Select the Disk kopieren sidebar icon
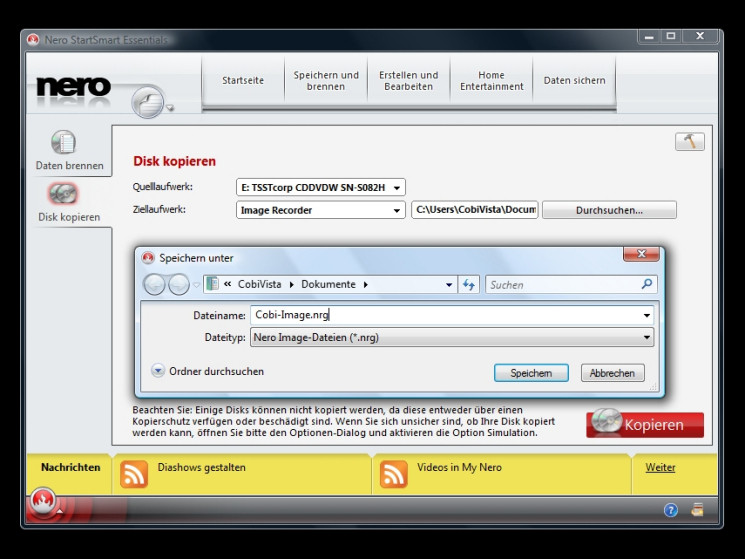Viewport: 745px width, 559px height. pos(63,194)
